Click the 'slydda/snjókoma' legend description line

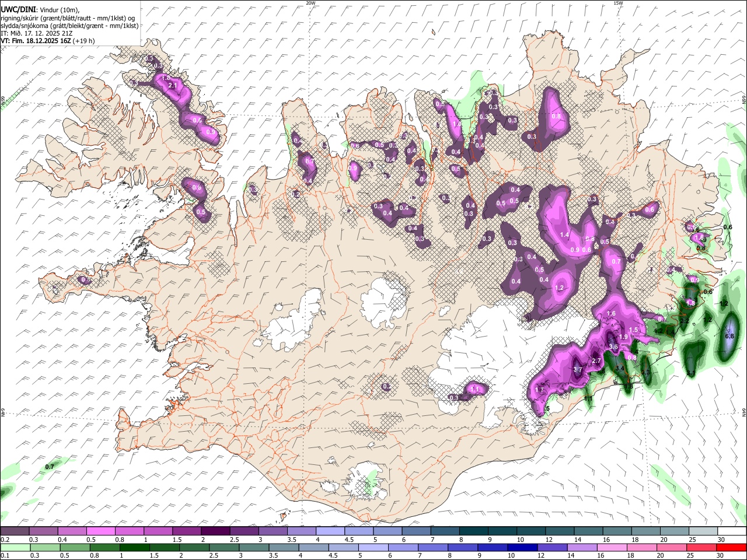point(69,26)
